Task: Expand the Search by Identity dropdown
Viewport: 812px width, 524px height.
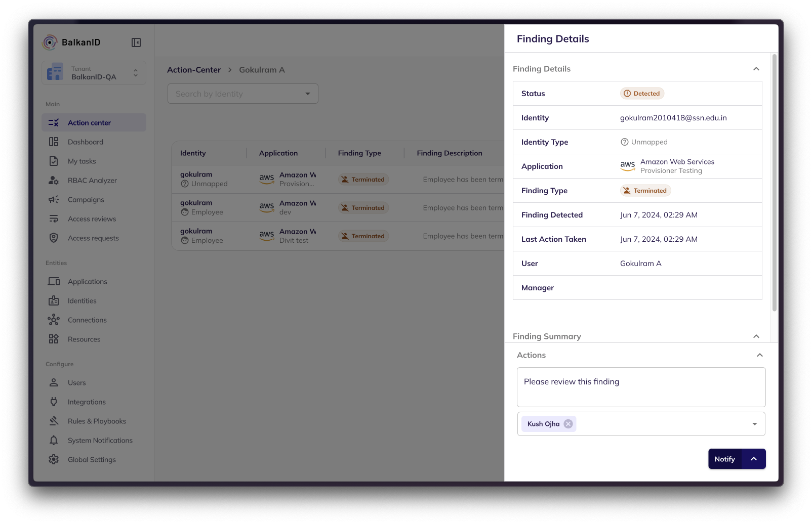Action: pyautogui.click(x=307, y=94)
